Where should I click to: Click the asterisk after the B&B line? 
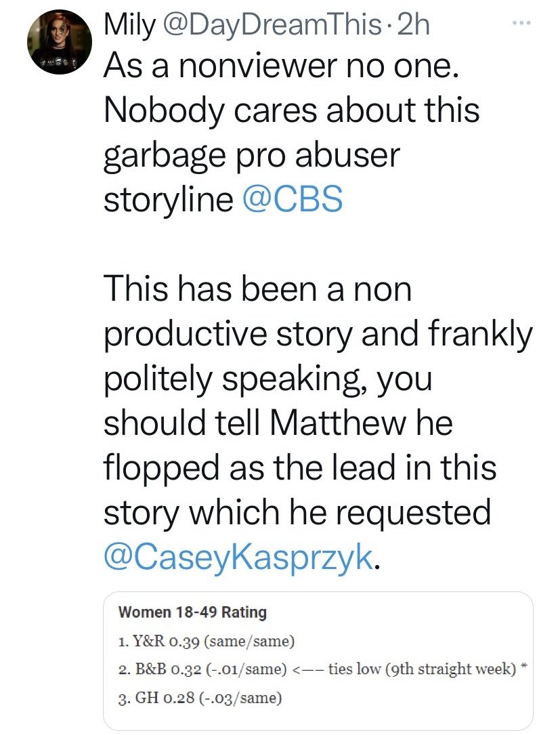point(525,666)
